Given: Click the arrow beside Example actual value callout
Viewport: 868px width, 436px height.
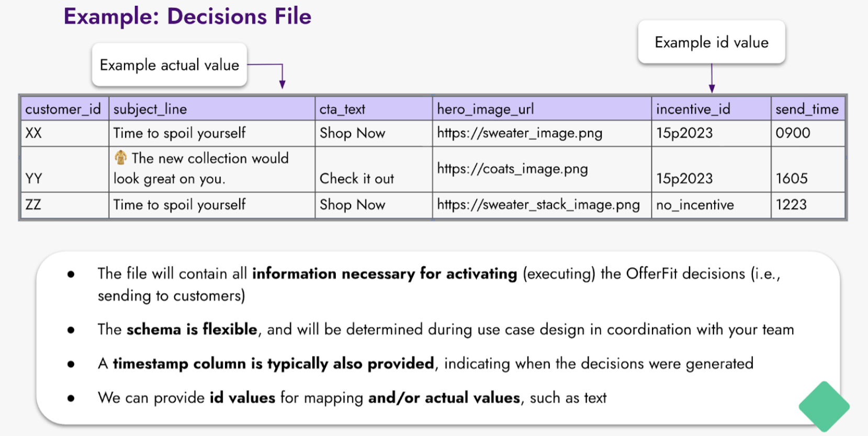Looking at the screenshot, I should (x=282, y=76).
